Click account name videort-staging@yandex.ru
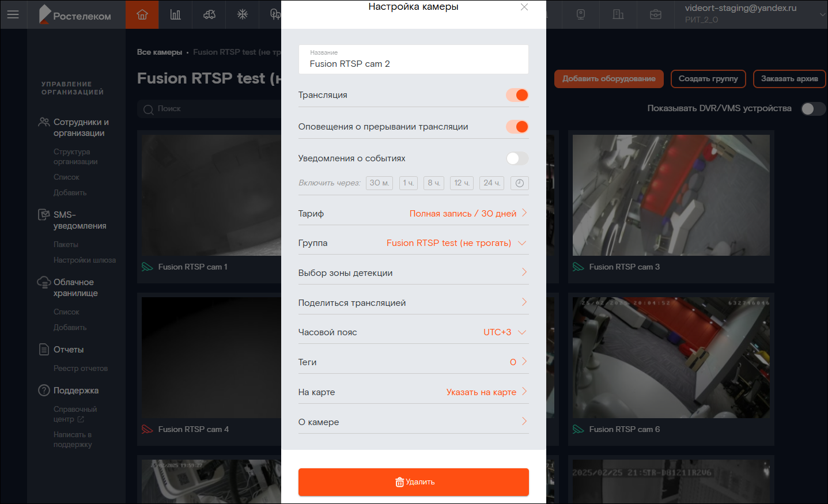828x504 pixels. point(740,8)
